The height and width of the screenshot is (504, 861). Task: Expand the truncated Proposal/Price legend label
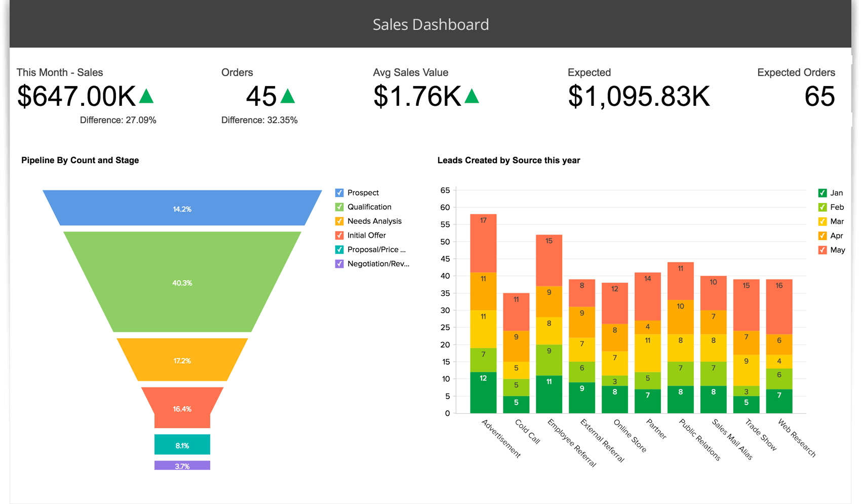tap(376, 249)
